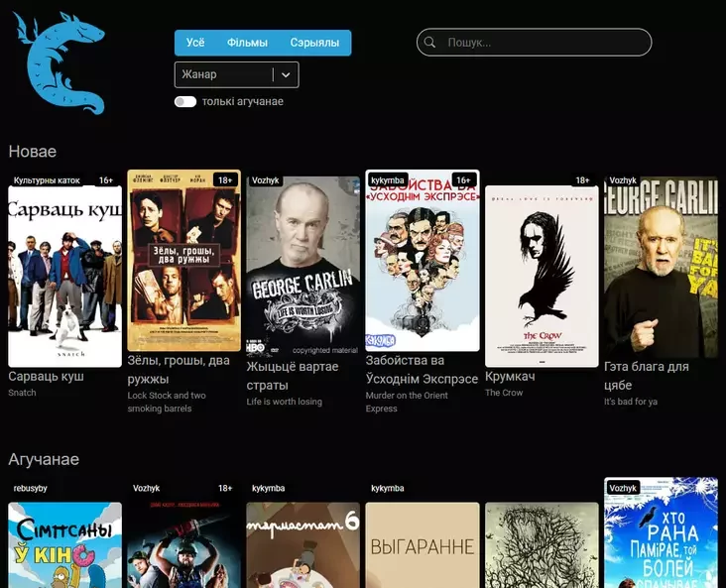Click the Агучанае section heading
Image resolution: width=726 pixels, height=588 pixels.
coord(44,459)
